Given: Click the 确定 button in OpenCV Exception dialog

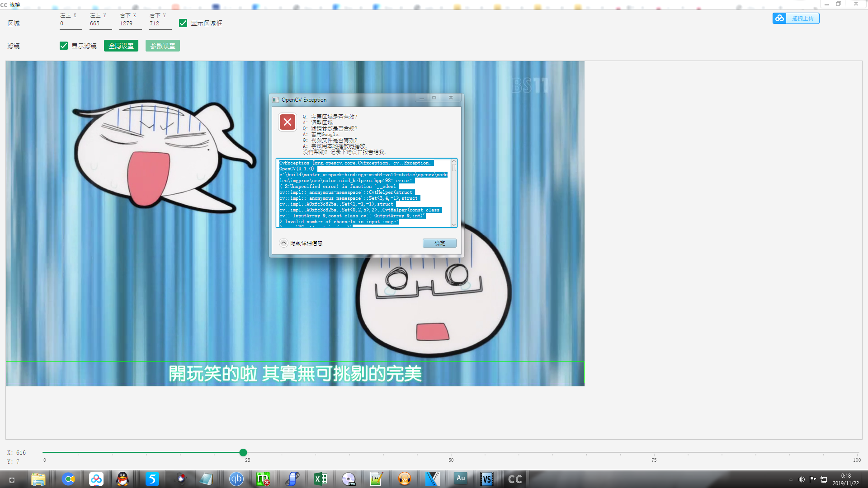Looking at the screenshot, I should (x=439, y=243).
